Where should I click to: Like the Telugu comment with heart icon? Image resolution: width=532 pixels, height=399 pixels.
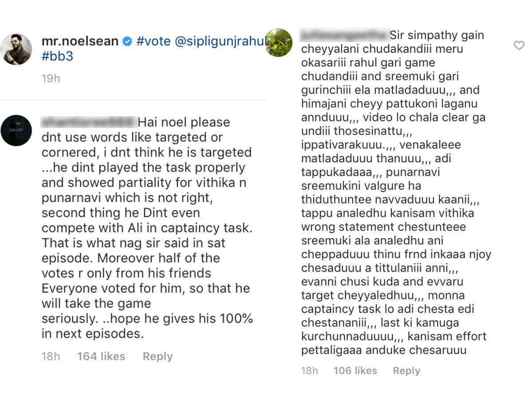519,45
